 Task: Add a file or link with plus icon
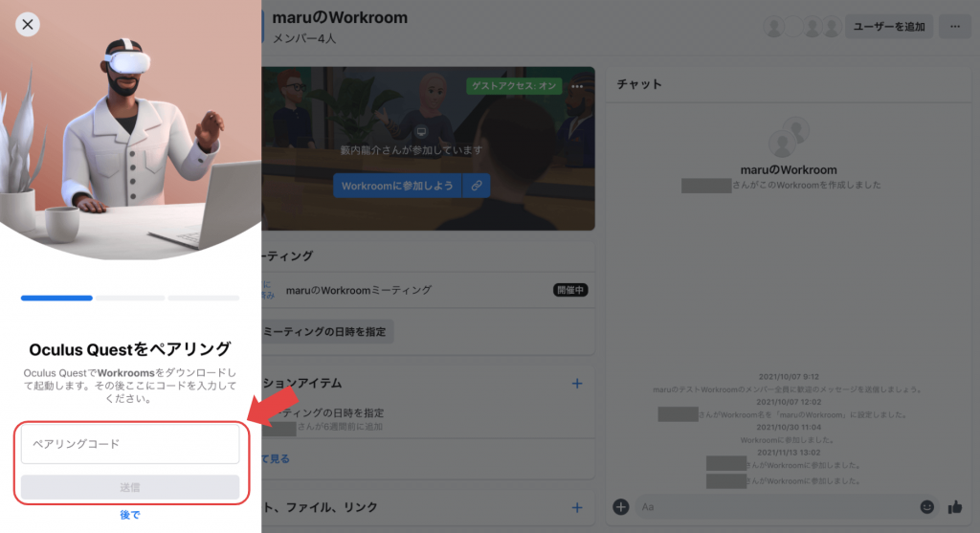[x=577, y=507]
